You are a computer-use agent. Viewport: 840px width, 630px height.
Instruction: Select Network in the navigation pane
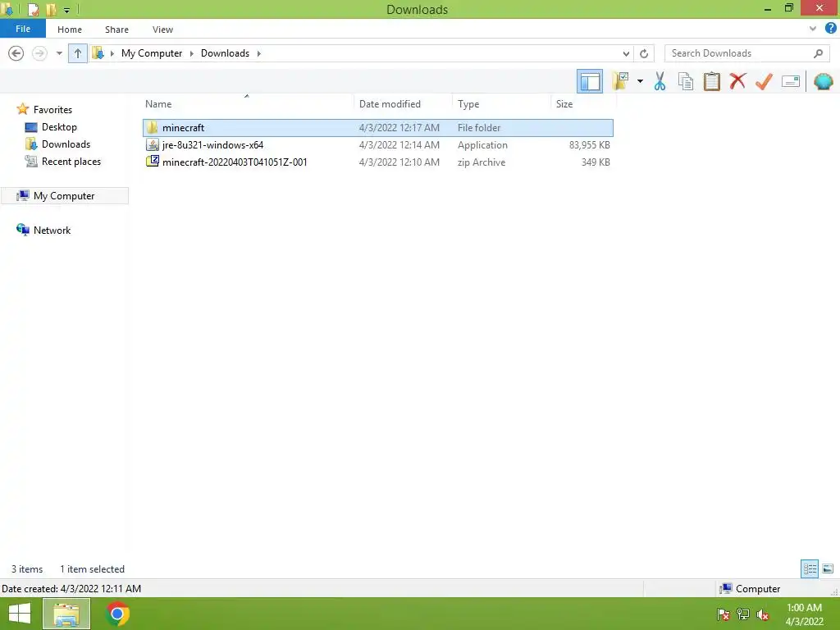52,230
